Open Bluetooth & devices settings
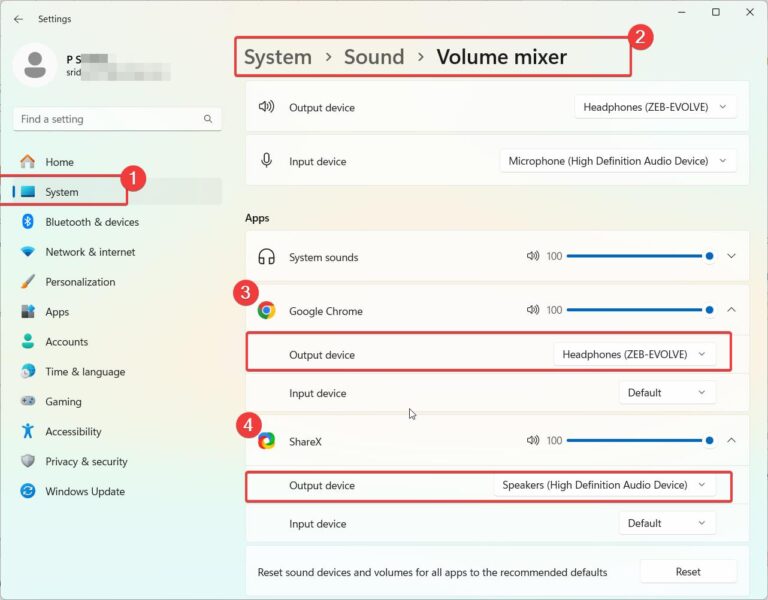 pos(118,221)
